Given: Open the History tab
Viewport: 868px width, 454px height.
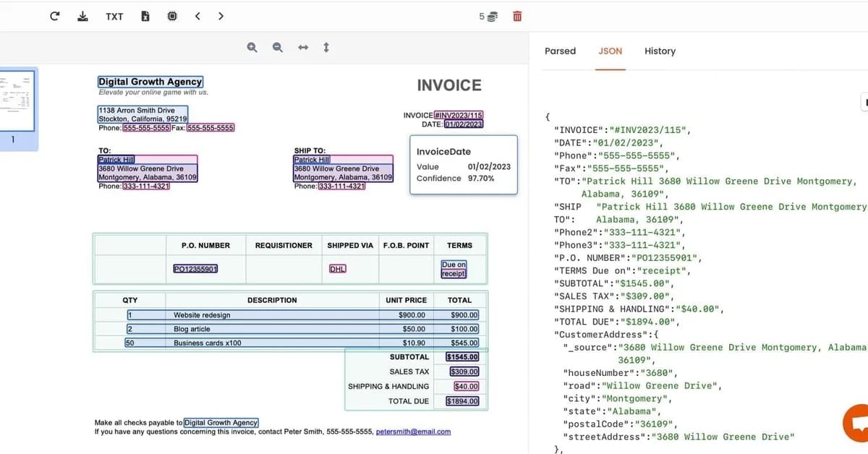Looking at the screenshot, I should coord(660,51).
